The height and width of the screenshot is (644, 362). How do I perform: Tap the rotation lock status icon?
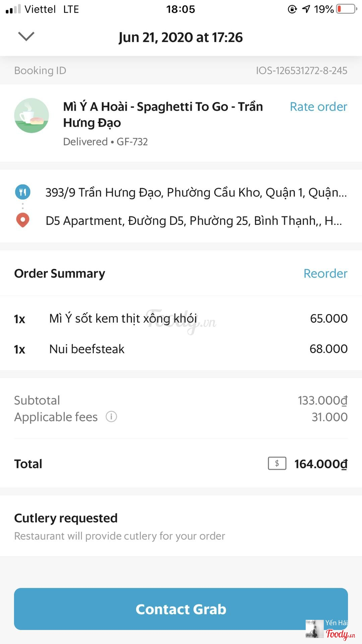pyautogui.click(x=292, y=9)
